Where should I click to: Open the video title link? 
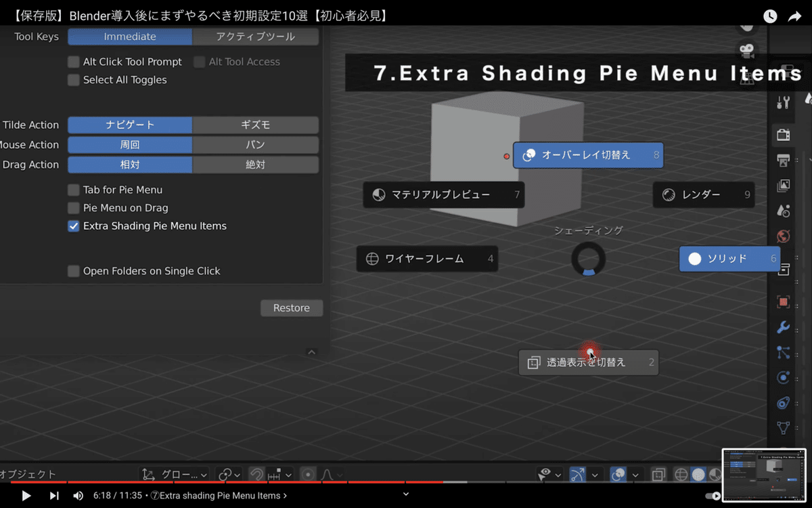click(200, 16)
